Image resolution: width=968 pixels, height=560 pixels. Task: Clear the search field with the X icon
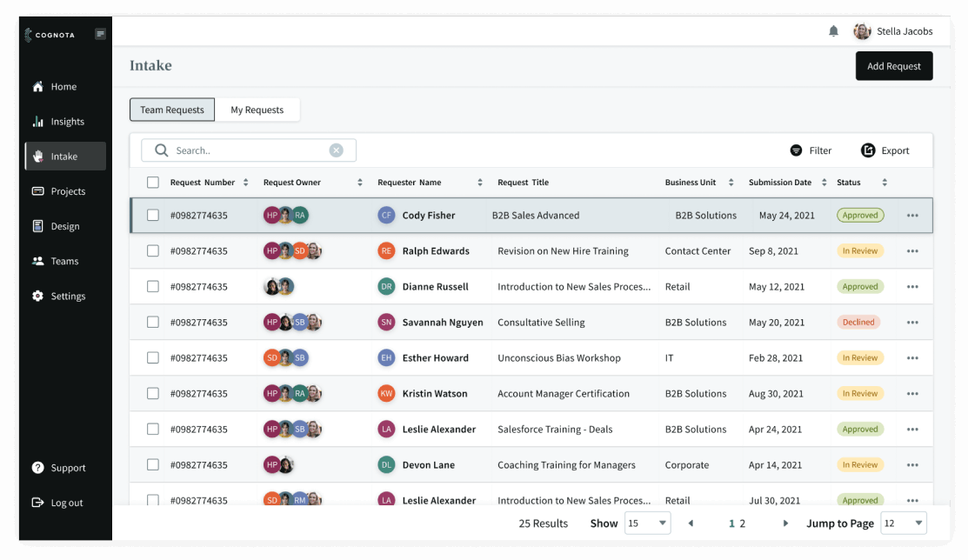pyautogui.click(x=336, y=150)
